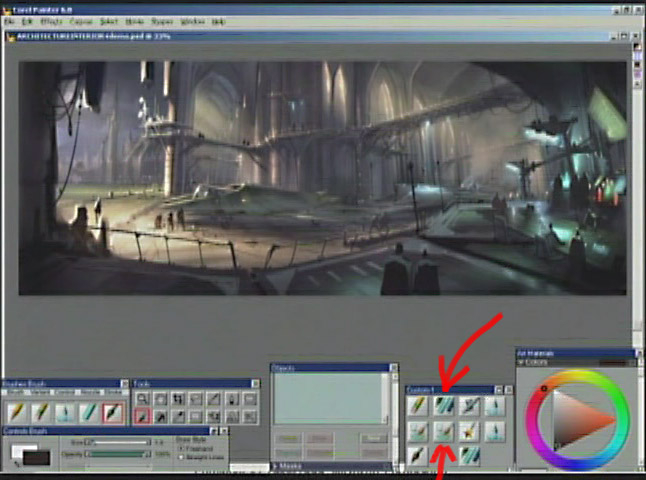Open the Help menu
Viewport: 646px width, 480px height.
pyautogui.click(x=218, y=21)
